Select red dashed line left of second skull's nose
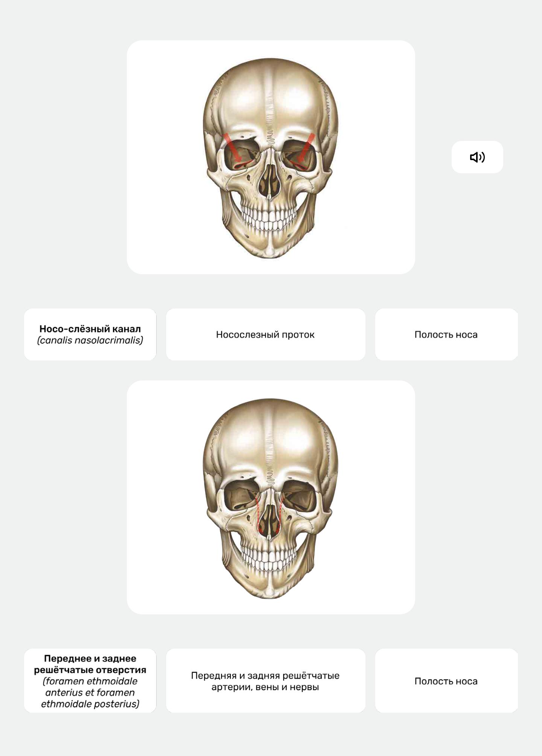This screenshot has height=756, width=542. point(258,515)
